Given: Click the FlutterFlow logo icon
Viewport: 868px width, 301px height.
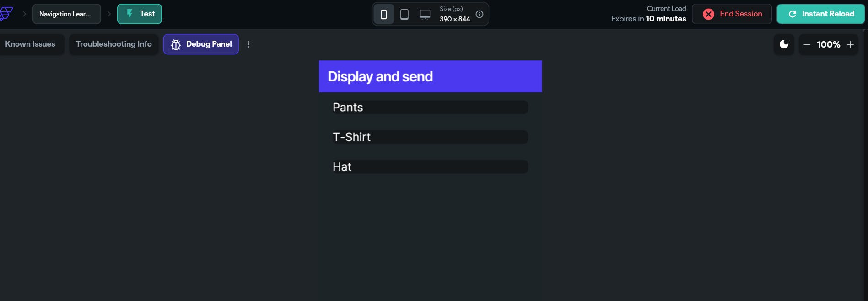Looking at the screenshot, I should click(x=5, y=14).
